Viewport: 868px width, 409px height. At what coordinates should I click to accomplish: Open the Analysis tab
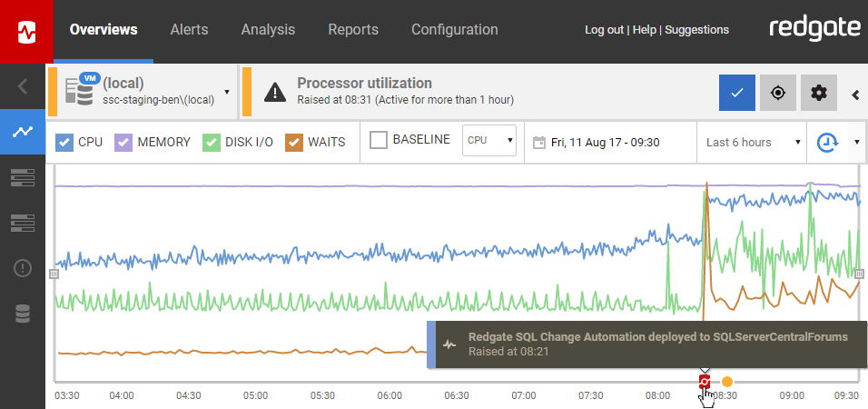pyautogui.click(x=268, y=29)
